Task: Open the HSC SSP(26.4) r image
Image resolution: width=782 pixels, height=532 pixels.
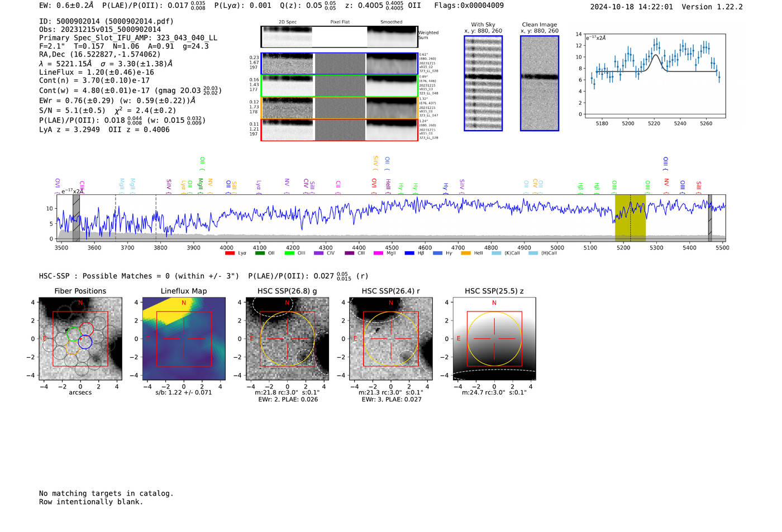Action: click(391, 339)
